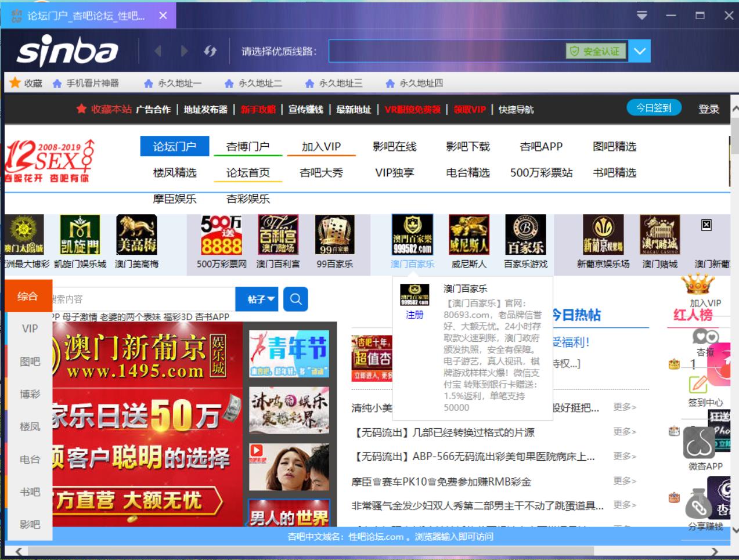Select the 影吧 side tab
Screen dimensions: 739x560
tap(30, 524)
